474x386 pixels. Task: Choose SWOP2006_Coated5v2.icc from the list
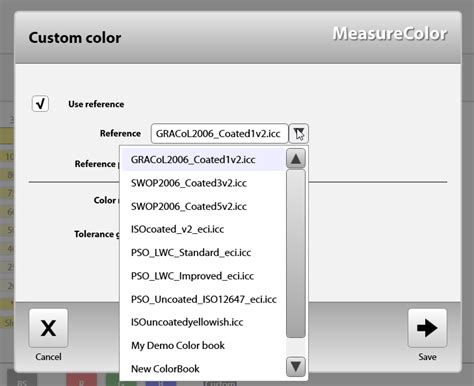[x=203, y=206]
